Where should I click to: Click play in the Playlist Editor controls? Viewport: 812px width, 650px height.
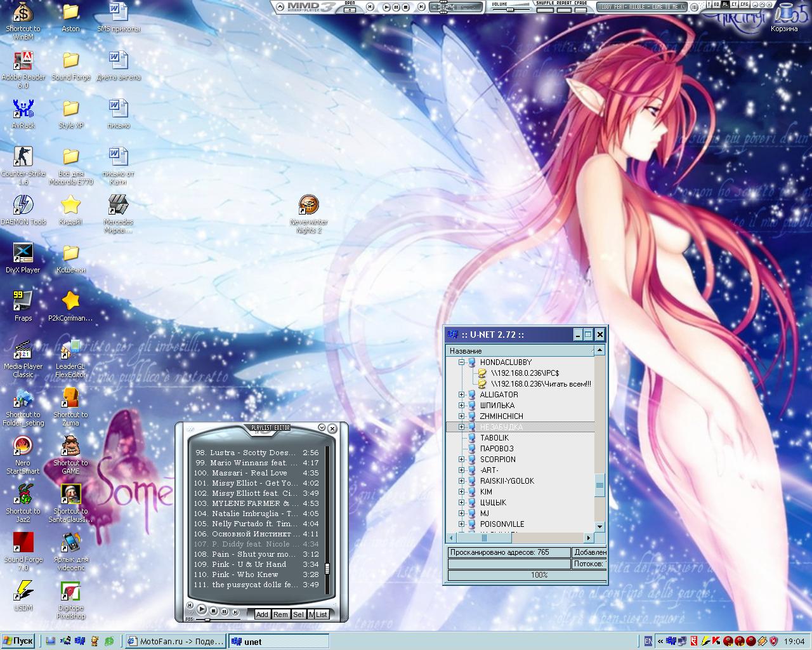[x=202, y=609]
